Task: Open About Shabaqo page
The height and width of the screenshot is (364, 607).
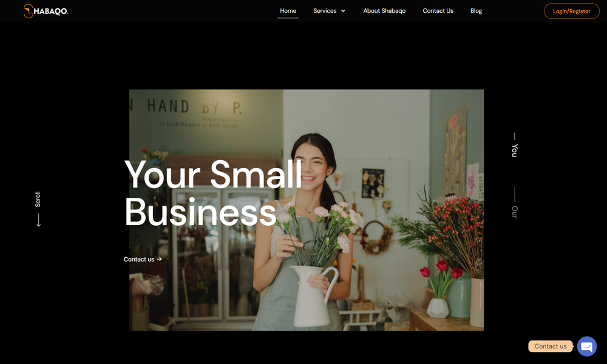Action: point(384,11)
